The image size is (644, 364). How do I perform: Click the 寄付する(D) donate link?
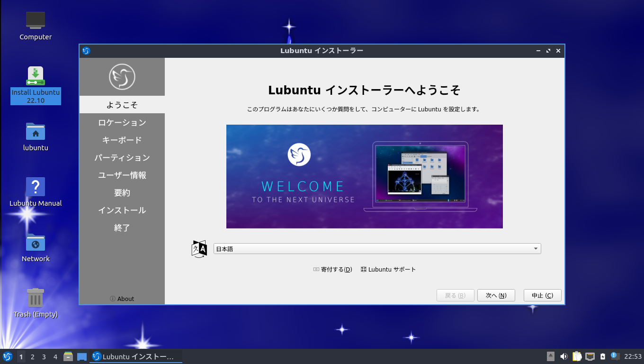[332, 269]
